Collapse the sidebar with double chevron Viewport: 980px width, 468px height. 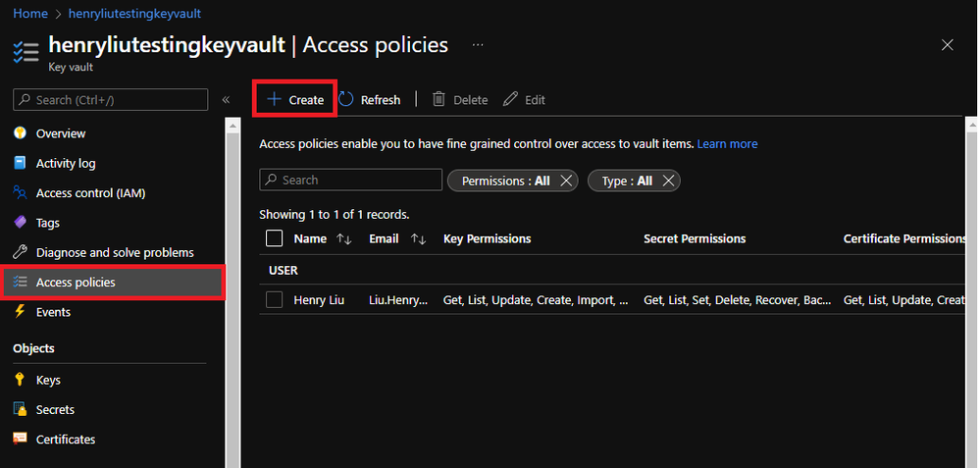pyautogui.click(x=226, y=99)
